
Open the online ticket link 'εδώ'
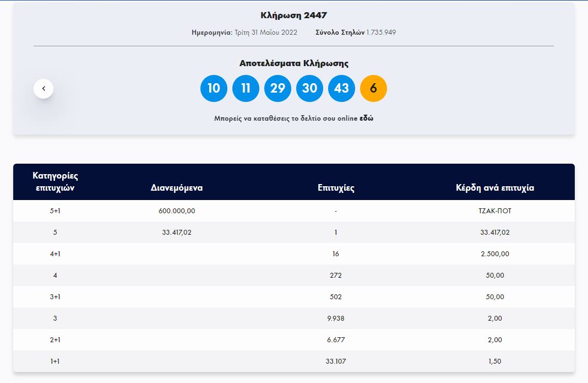(x=366, y=118)
